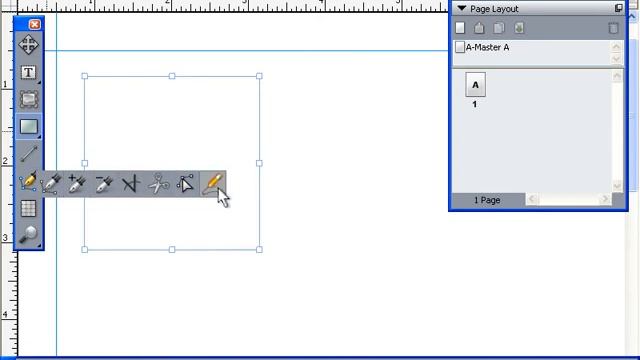This screenshot has height=360, width=640.
Task: Click the master list scroll down arrow
Action: 616,59
